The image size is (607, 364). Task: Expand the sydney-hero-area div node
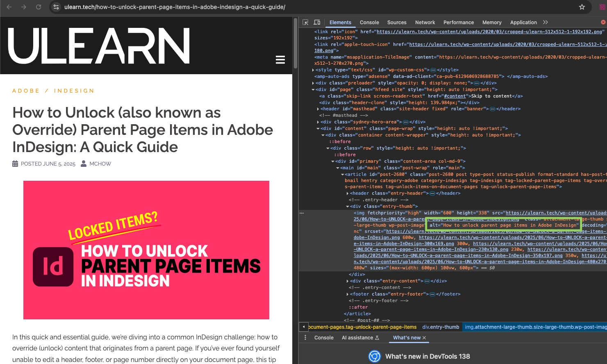click(x=318, y=122)
